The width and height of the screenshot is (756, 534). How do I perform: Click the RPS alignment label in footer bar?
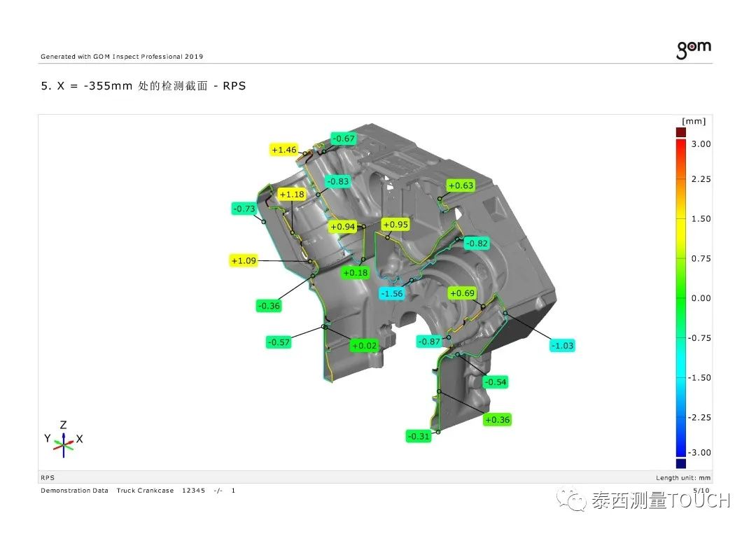click(x=48, y=478)
